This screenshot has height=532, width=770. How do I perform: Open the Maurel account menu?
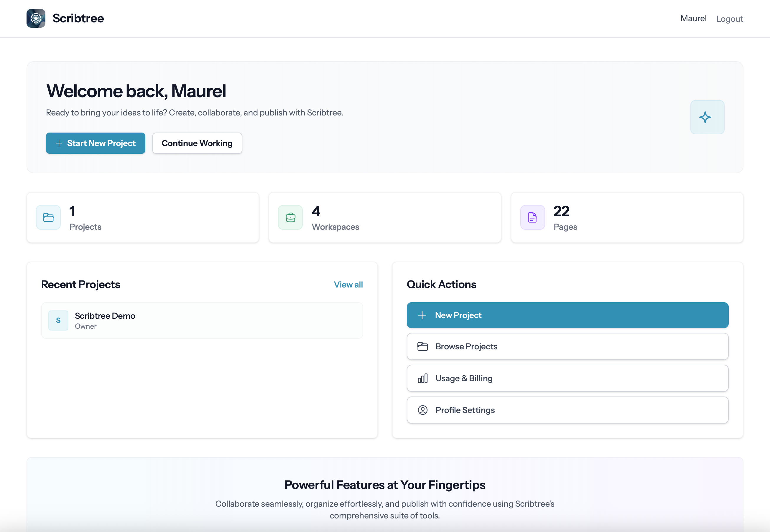click(x=693, y=18)
